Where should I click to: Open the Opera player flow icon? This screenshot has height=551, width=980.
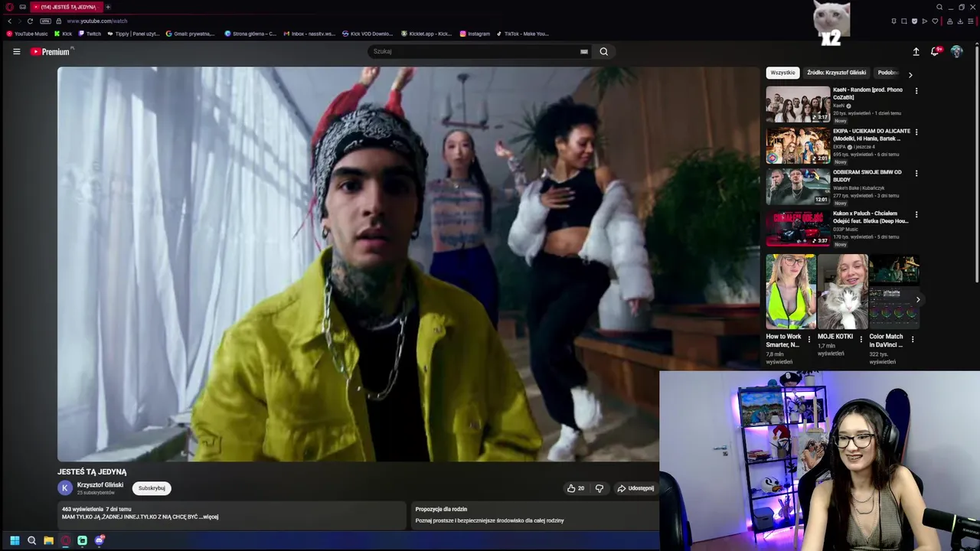pos(924,21)
